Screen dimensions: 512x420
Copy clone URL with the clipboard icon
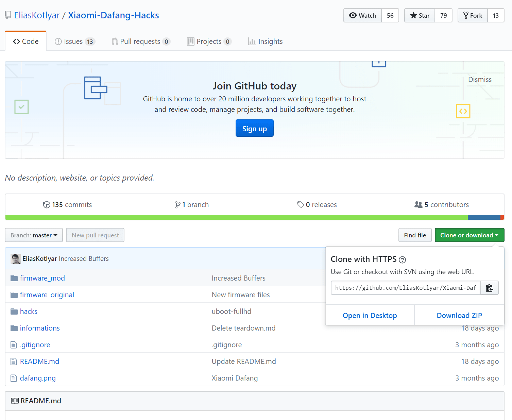tap(490, 288)
